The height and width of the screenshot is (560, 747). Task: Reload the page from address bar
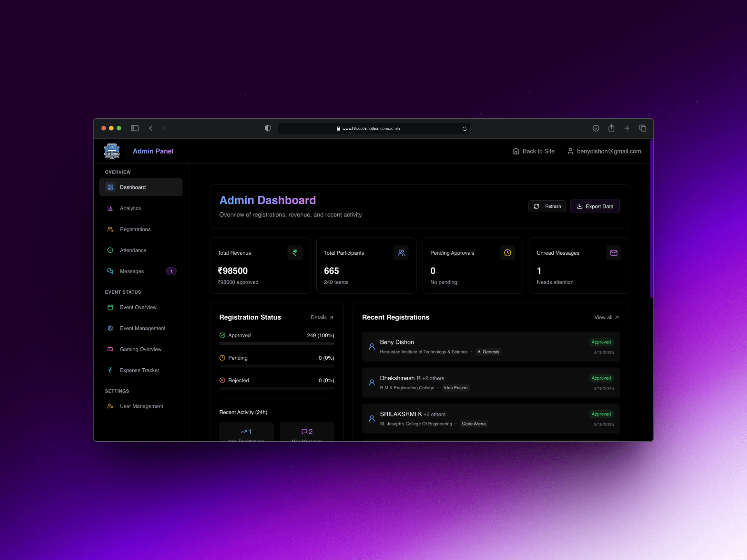pyautogui.click(x=465, y=129)
